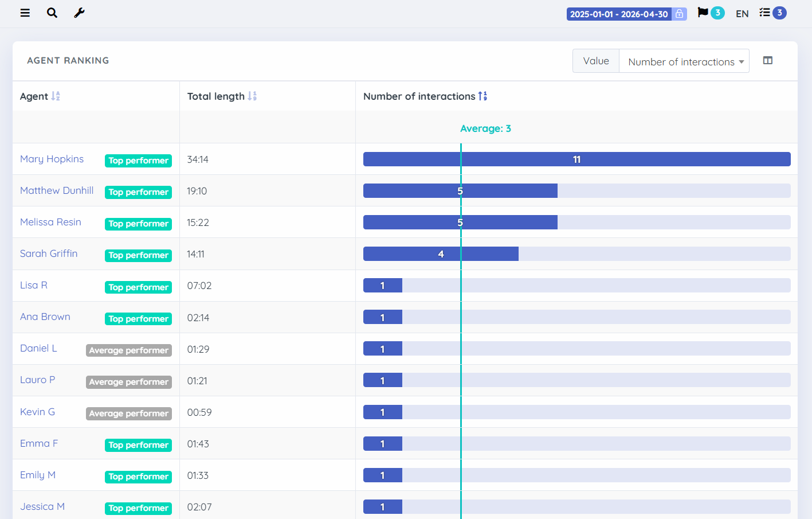Open the hamburger menu
The image size is (812, 519).
click(25, 13)
